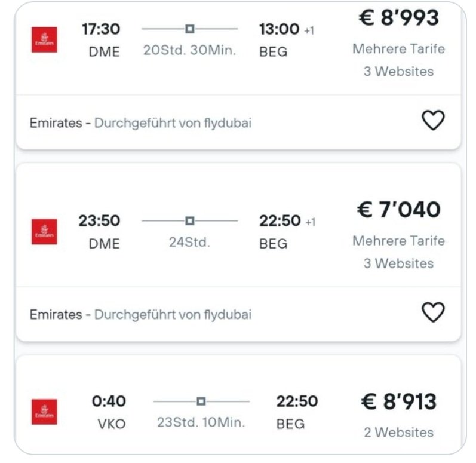Click "Durchgeführt von flydubai" in second card
This screenshot has width=476, height=463.
coord(173,314)
